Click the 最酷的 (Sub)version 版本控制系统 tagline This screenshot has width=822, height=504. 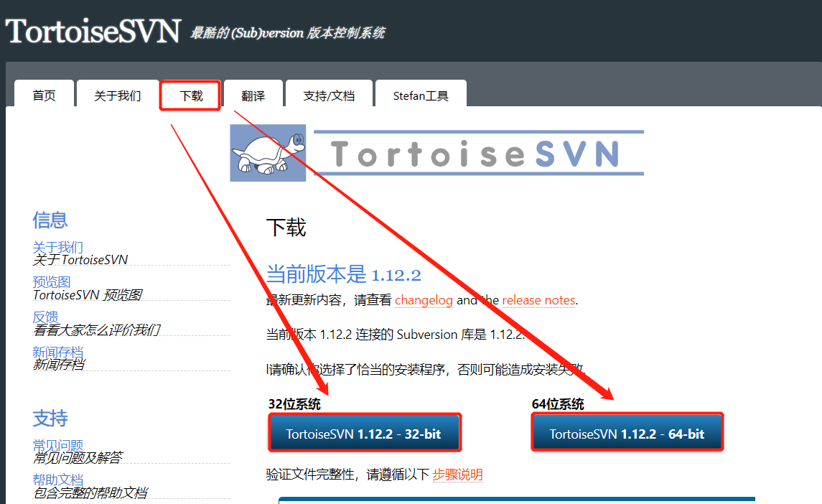click(287, 33)
